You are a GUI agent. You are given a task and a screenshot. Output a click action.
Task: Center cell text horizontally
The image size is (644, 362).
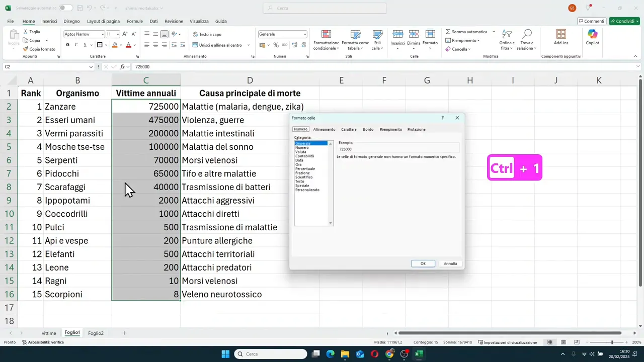coord(155,45)
